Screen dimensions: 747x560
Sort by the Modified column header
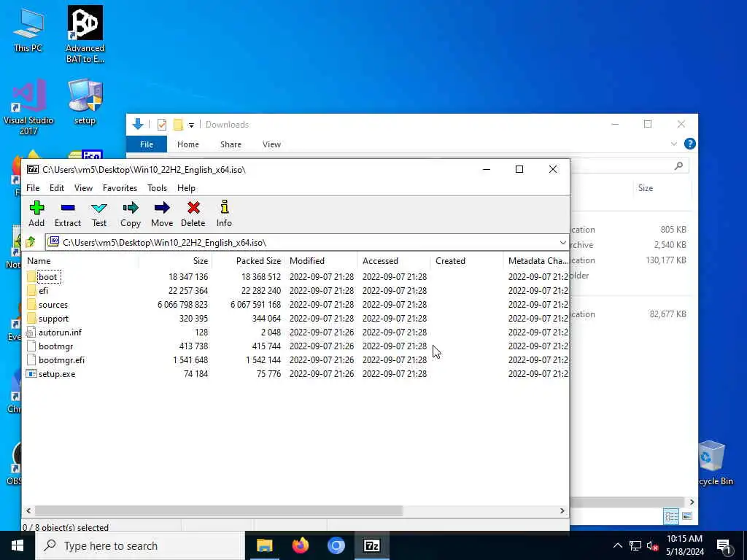point(321,261)
